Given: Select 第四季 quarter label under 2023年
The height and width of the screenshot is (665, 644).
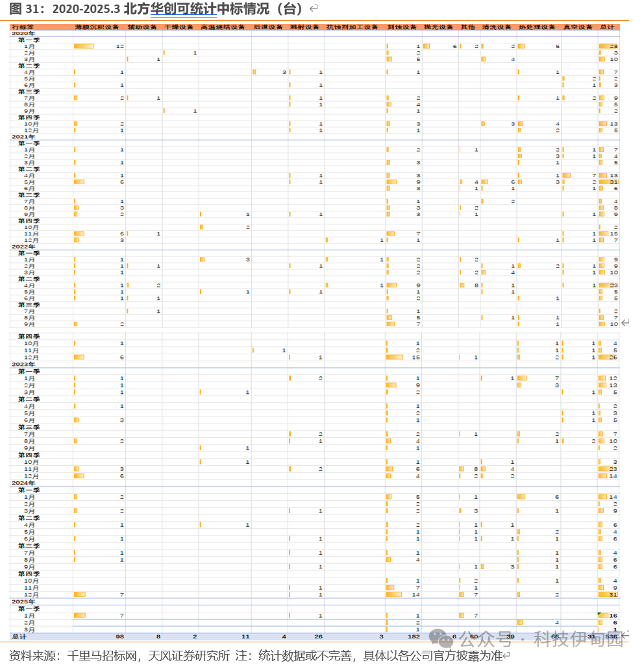Looking at the screenshot, I should [29, 455].
